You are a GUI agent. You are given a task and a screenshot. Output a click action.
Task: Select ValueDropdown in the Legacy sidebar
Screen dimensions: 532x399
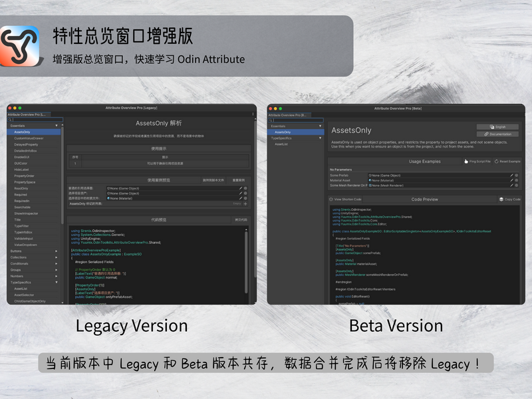pyautogui.click(x=34, y=245)
